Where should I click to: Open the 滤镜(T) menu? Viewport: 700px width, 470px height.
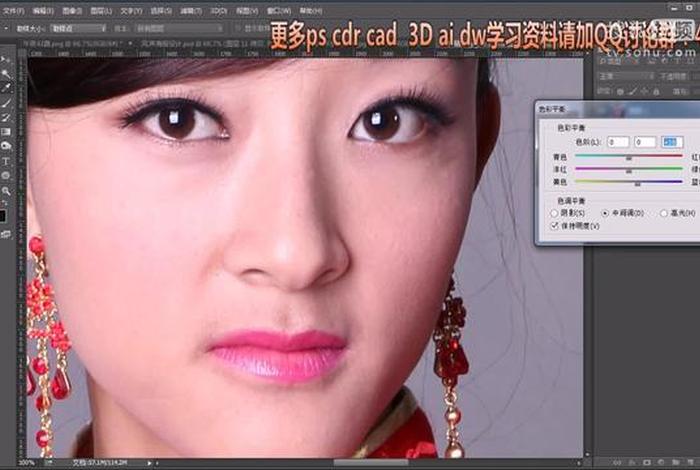(x=191, y=10)
